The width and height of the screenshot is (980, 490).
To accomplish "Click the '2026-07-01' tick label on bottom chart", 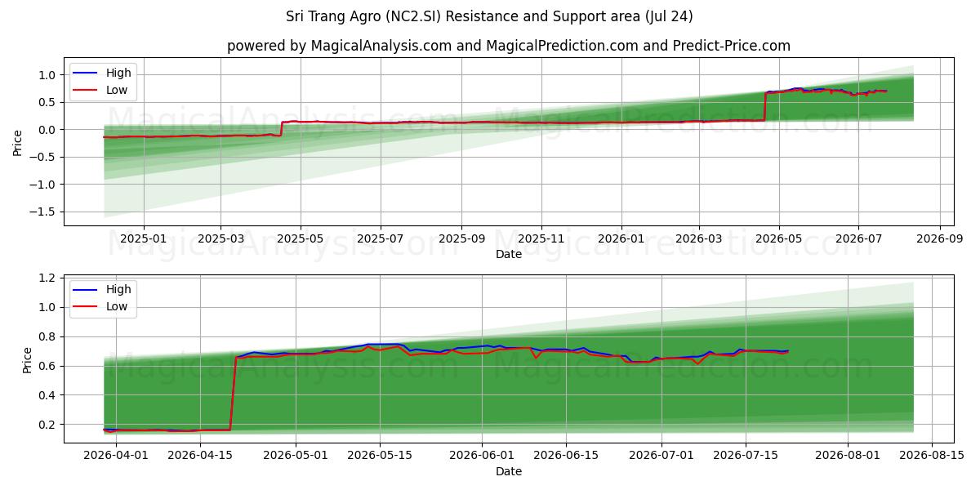I will pyautogui.click(x=662, y=455).
